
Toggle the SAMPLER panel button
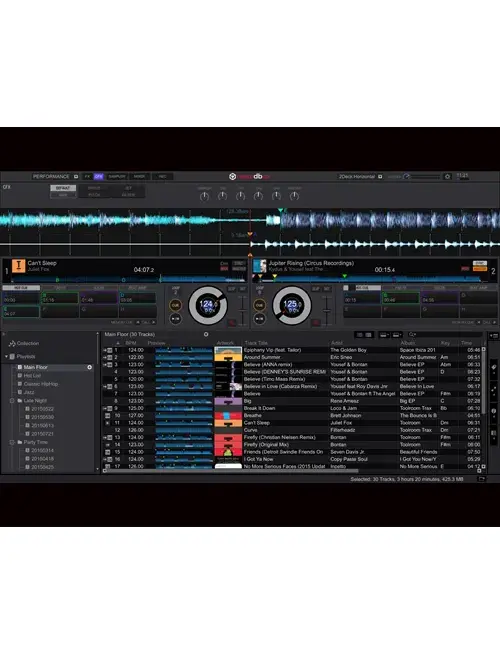pyautogui.click(x=117, y=177)
